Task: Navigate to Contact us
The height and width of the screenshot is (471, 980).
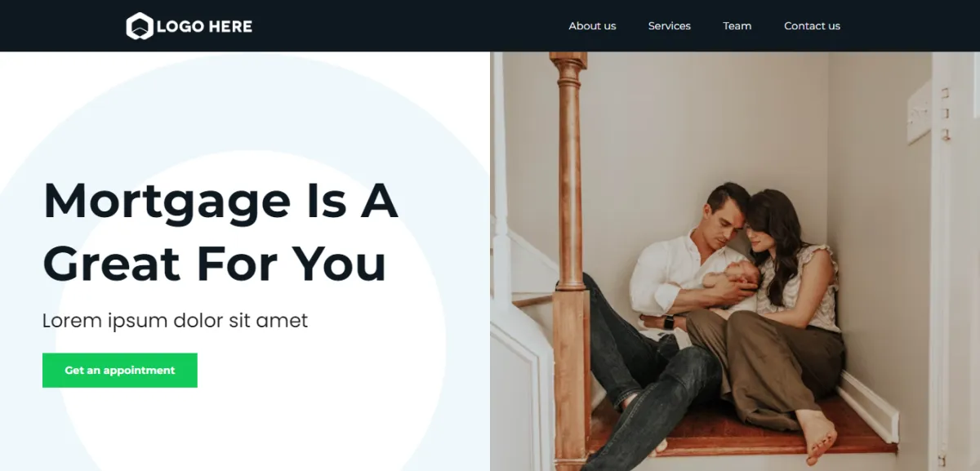Action: click(x=812, y=26)
